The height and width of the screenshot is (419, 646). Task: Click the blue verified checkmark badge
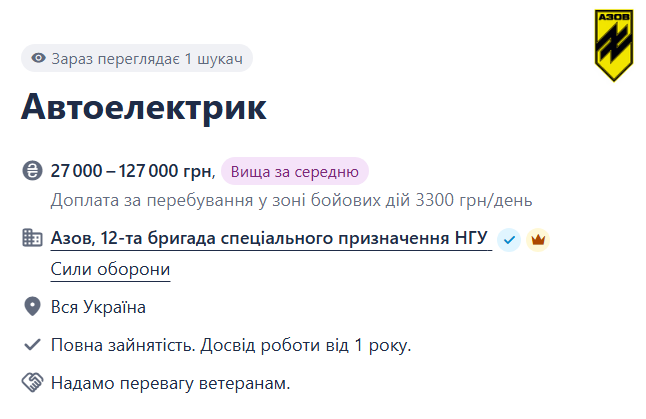(x=509, y=239)
